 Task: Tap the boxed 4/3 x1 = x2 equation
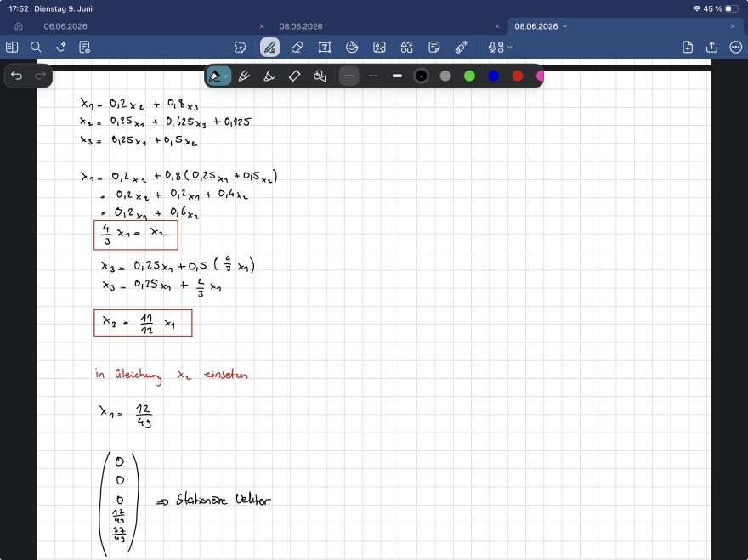click(136, 235)
